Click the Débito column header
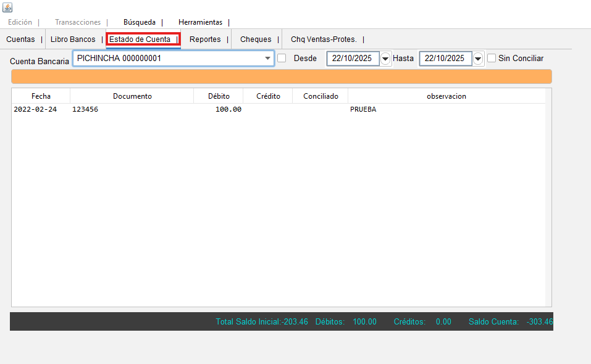 point(219,96)
